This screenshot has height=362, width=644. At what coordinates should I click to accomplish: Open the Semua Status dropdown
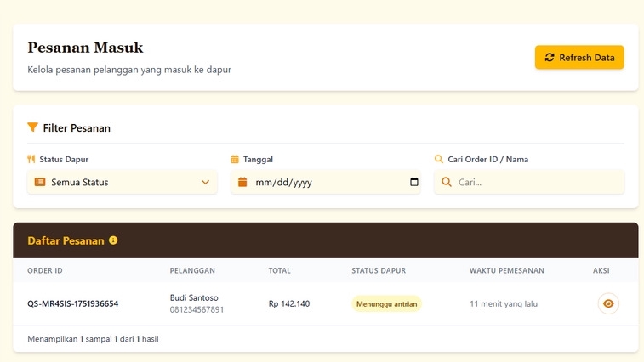pos(122,182)
